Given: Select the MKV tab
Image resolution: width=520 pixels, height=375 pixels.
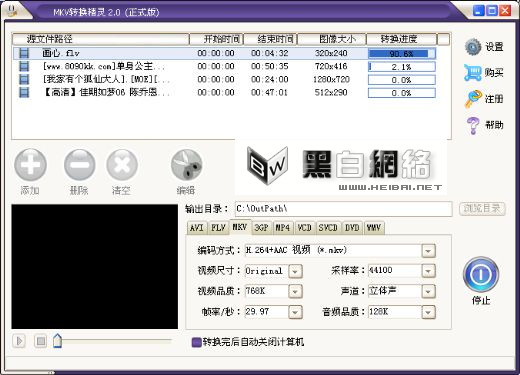Looking at the screenshot, I should (x=240, y=227).
